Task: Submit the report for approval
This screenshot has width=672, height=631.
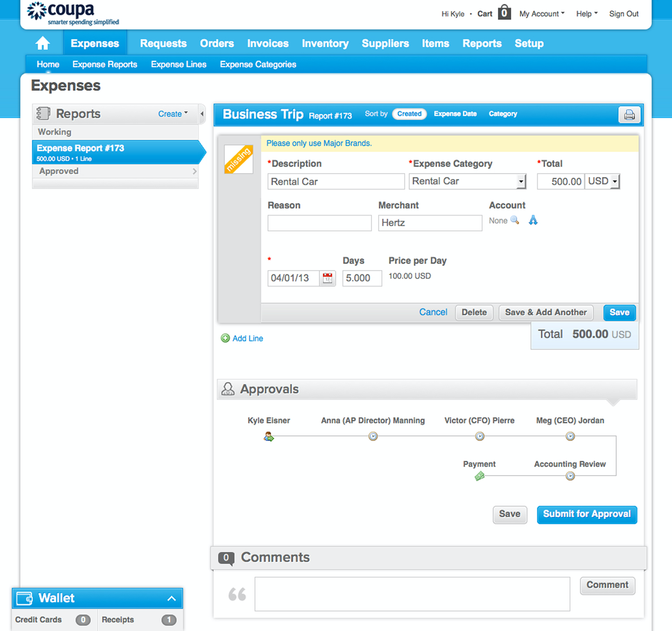Action: pyautogui.click(x=587, y=514)
